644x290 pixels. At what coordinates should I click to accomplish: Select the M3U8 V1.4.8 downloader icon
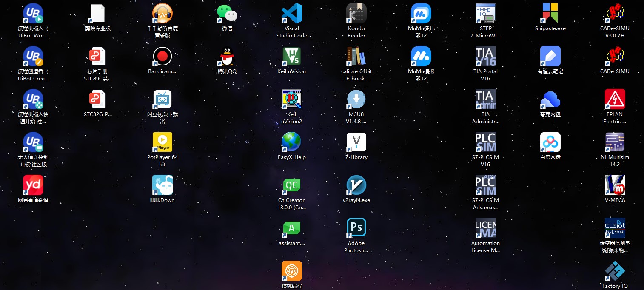point(356,100)
